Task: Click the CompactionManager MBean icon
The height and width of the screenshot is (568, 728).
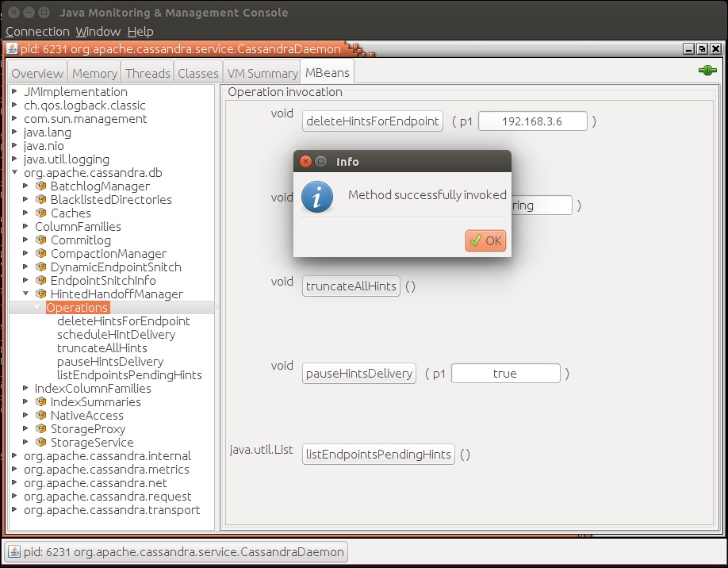Action: (41, 253)
